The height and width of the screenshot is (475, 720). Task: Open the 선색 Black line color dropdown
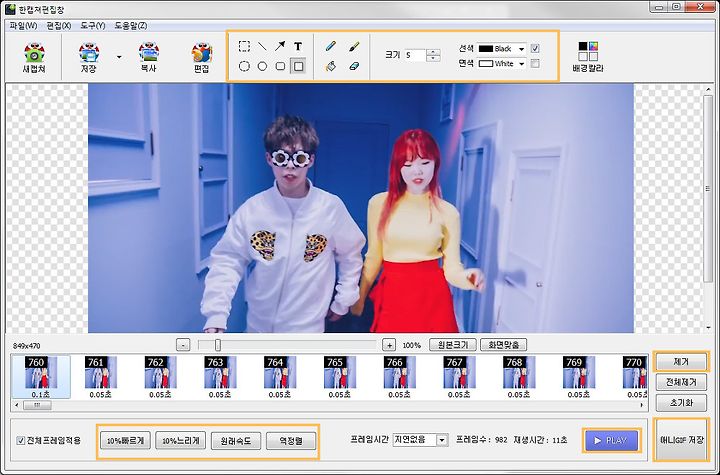tap(501, 49)
